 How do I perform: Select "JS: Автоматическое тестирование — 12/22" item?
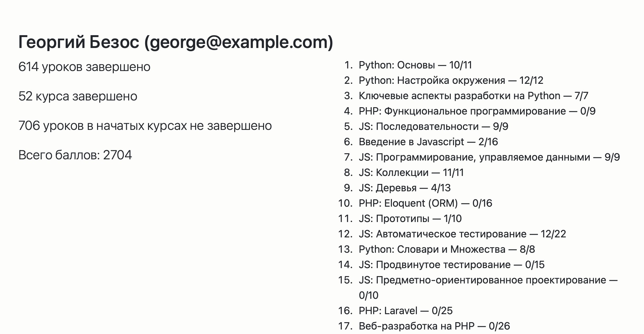[462, 234]
